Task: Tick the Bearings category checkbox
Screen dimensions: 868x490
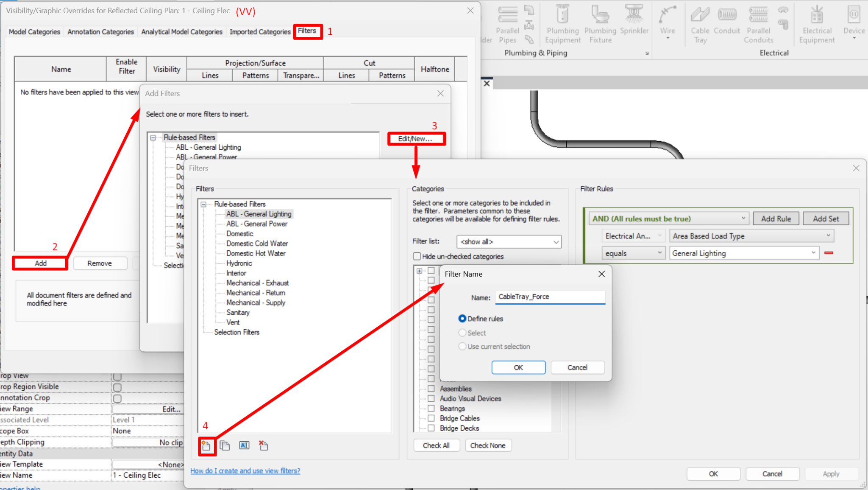Action: coord(431,408)
